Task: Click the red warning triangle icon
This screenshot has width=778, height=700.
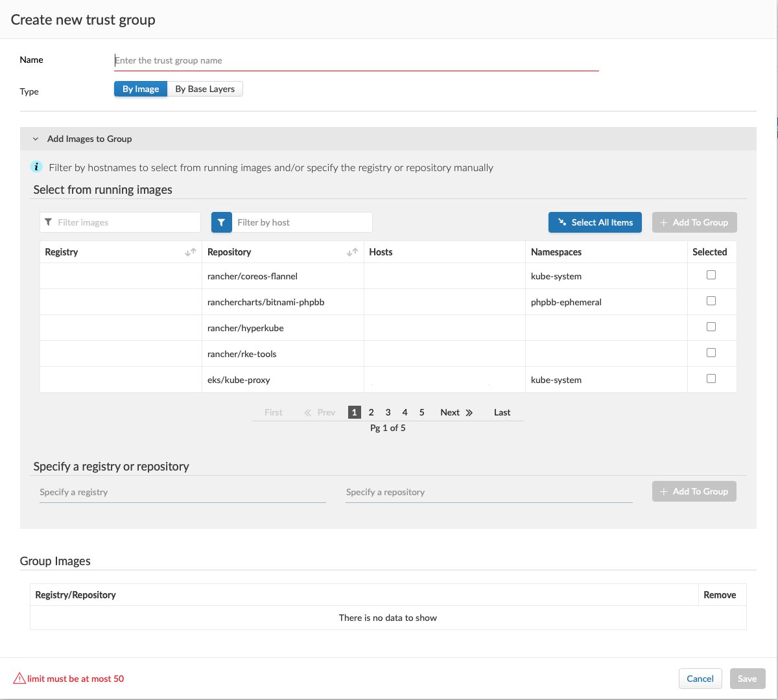Action: [19, 679]
